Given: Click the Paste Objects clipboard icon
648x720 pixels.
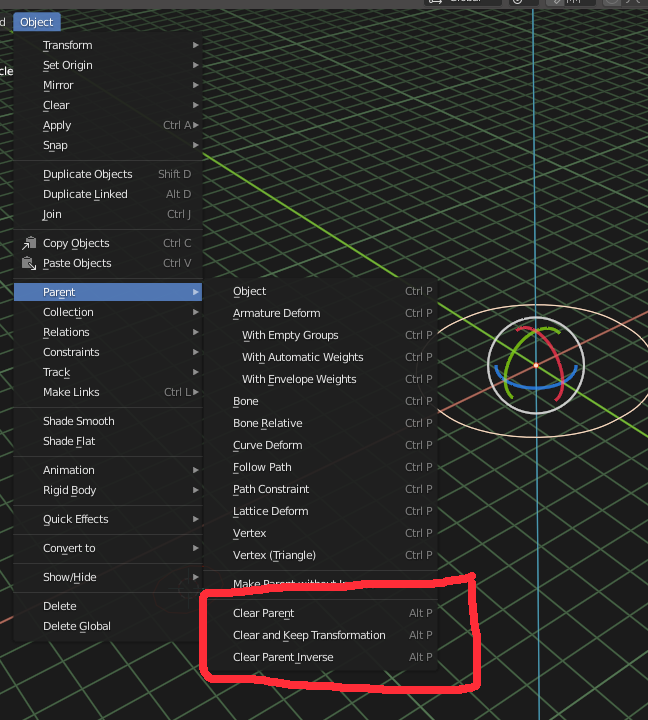Looking at the screenshot, I should [x=29, y=263].
